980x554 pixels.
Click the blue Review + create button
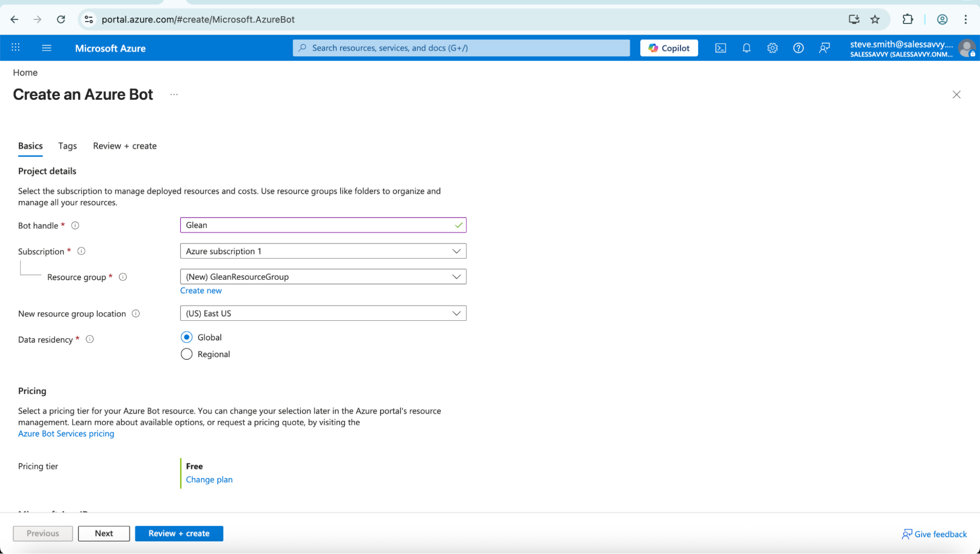pyautogui.click(x=179, y=533)
